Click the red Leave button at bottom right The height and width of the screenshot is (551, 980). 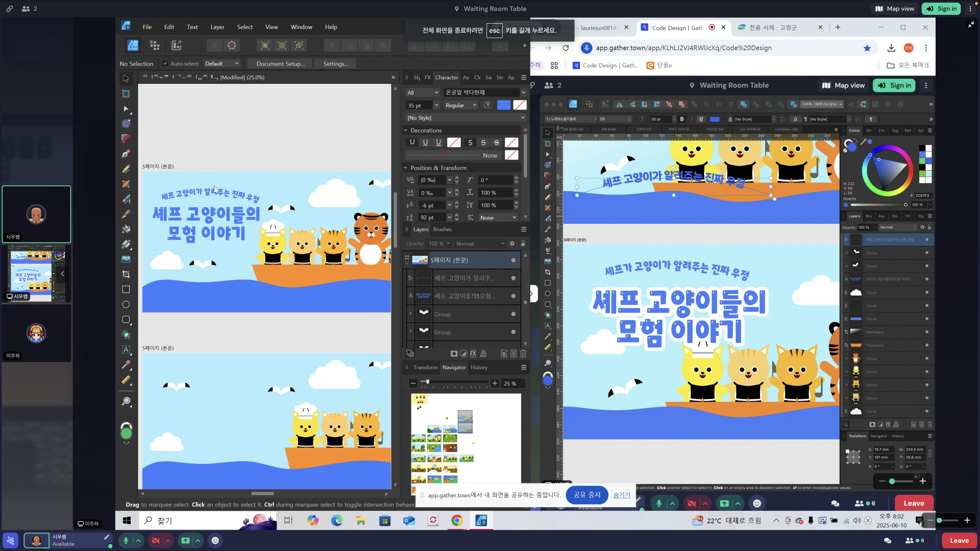tap(959, 540)
